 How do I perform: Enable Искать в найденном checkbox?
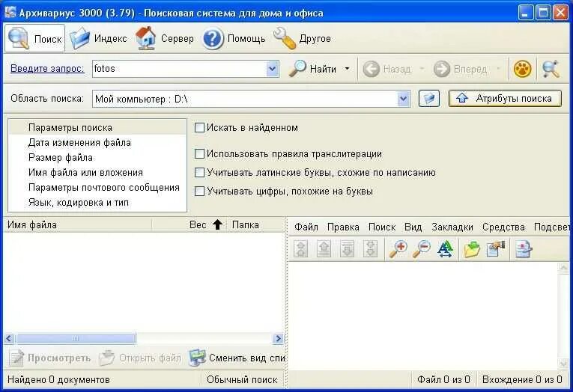coord(199,127)
